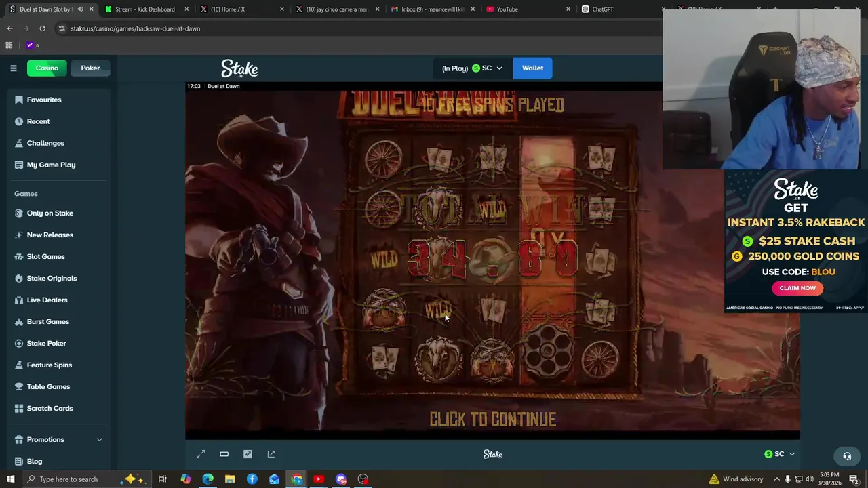This screenshot has width=868, height=488.
Task: Open live stats chart icon below the game
Action: (x=248, y=454)
